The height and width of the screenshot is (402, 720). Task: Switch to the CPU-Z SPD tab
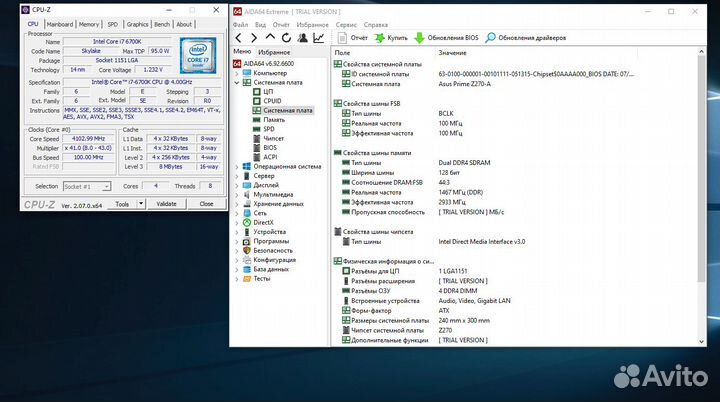(112, 24)
